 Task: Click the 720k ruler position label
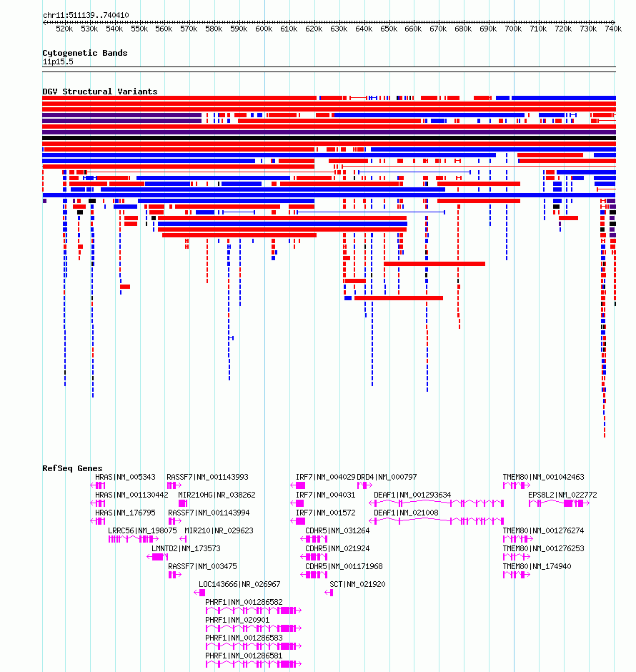563,29
